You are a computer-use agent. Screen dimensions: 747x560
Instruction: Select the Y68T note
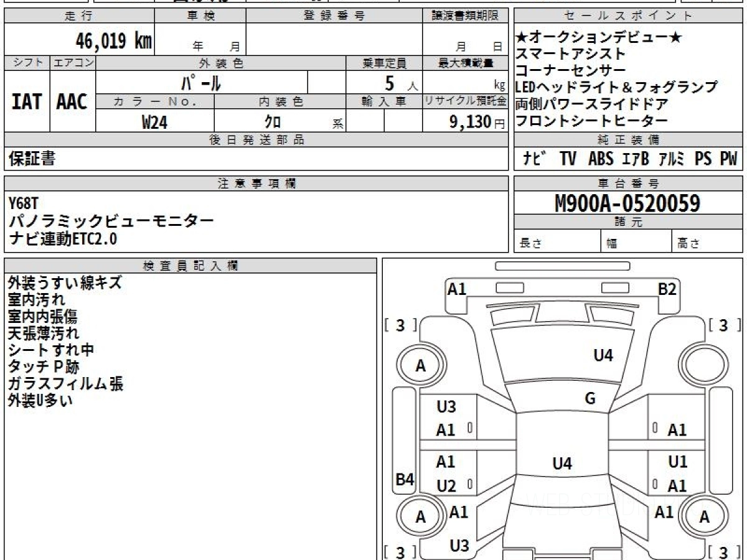click(x=24, y=203)
